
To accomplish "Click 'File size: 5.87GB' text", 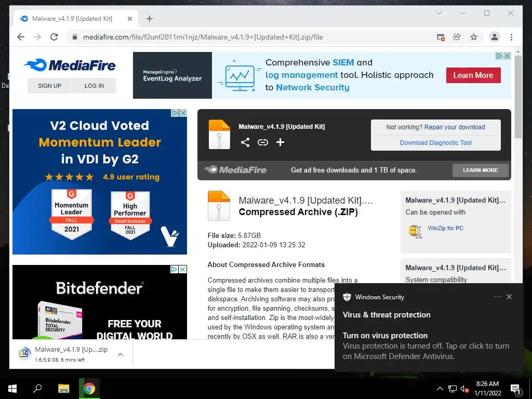I will point(234,235).
